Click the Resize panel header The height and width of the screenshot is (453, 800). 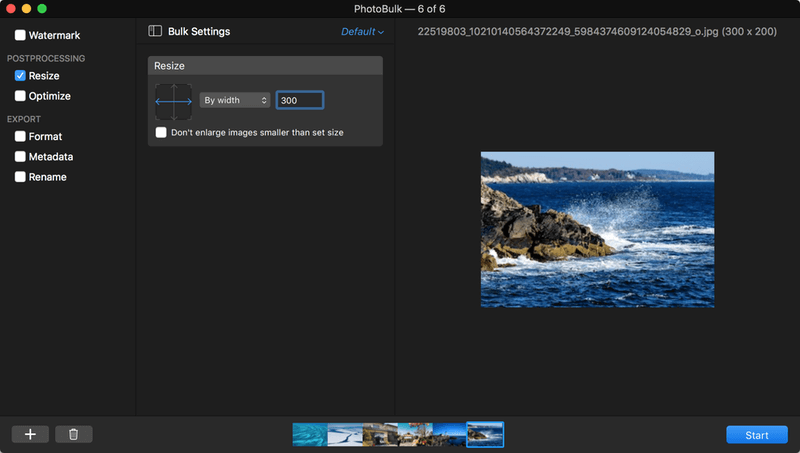(x=265, y=66)
